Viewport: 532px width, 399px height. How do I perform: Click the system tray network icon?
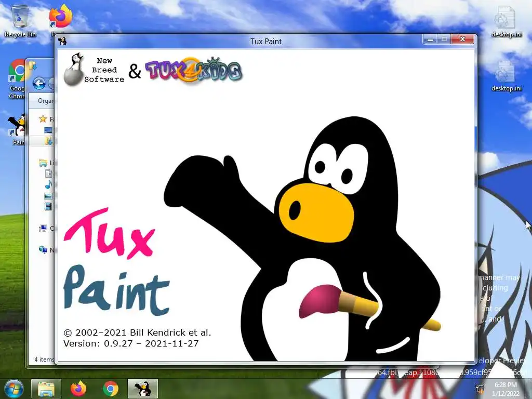click(480, 389)
